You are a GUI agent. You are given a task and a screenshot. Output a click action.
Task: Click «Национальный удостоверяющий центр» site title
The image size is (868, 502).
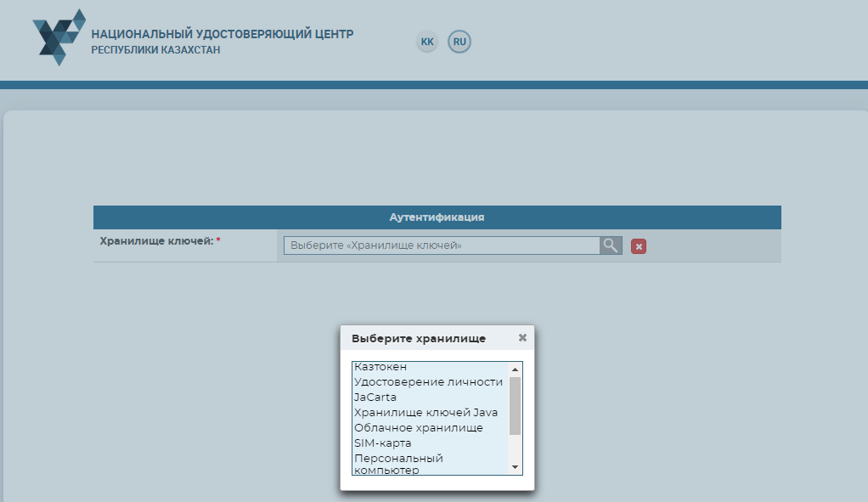click(x=222, y=35)
